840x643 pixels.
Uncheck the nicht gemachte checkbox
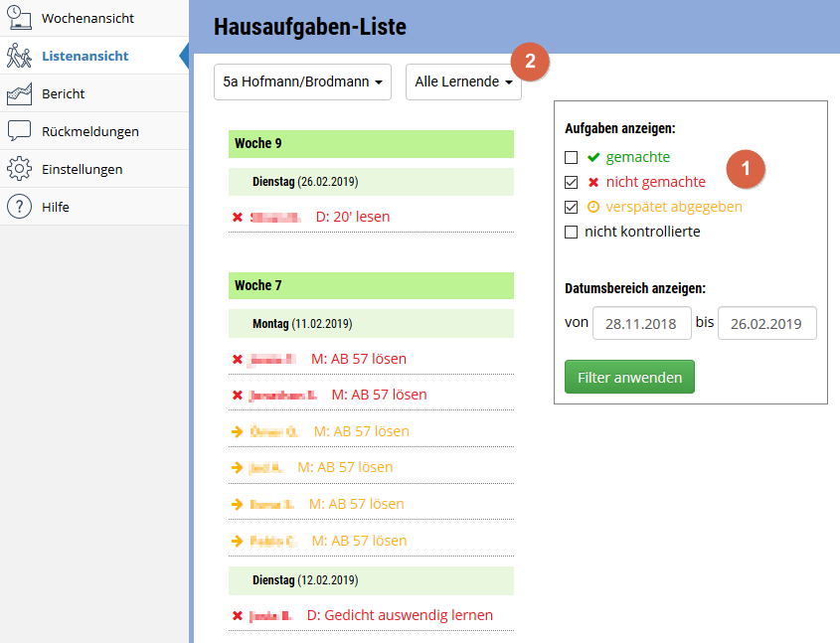pyautogui.click(x=571, y=183)
